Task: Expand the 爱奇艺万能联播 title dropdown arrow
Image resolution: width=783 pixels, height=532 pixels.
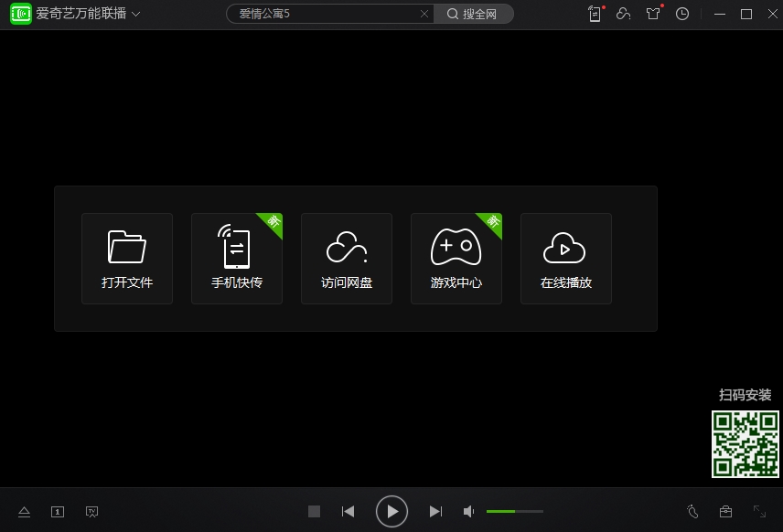Action: coord(135,14)
